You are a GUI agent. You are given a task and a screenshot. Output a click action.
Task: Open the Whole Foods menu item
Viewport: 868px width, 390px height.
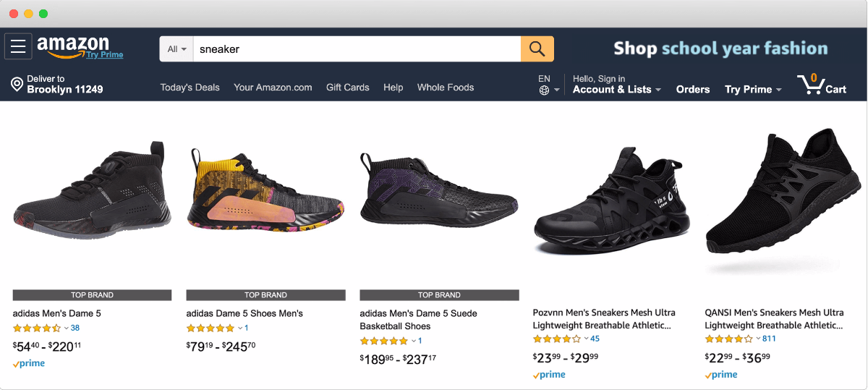tap(446, 88)
